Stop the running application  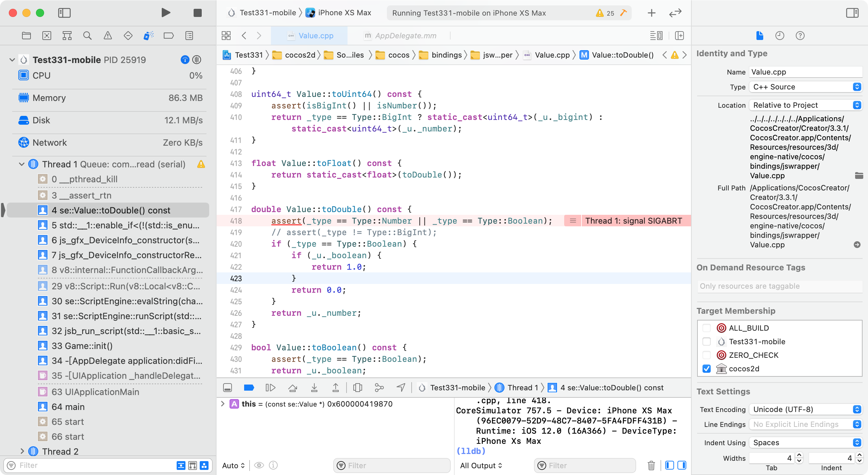(197, 13)
